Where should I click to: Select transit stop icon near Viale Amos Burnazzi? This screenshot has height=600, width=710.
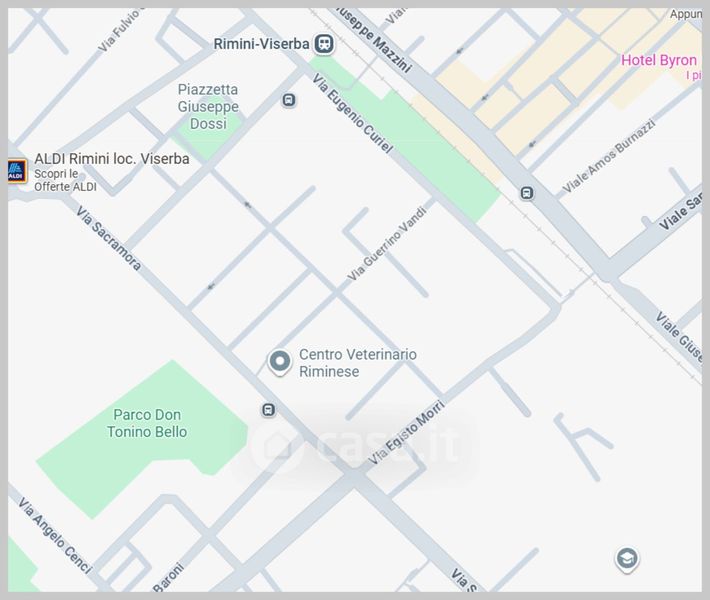(x=527, y=193)
